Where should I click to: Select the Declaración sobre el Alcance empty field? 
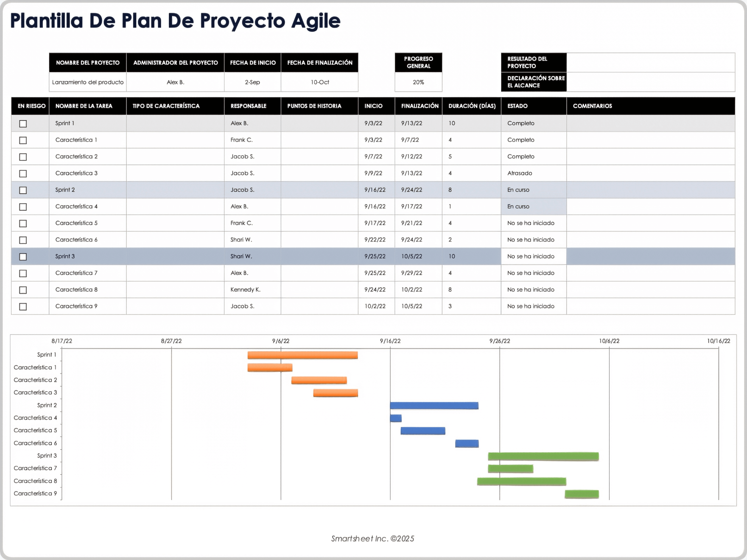[650, 82]
